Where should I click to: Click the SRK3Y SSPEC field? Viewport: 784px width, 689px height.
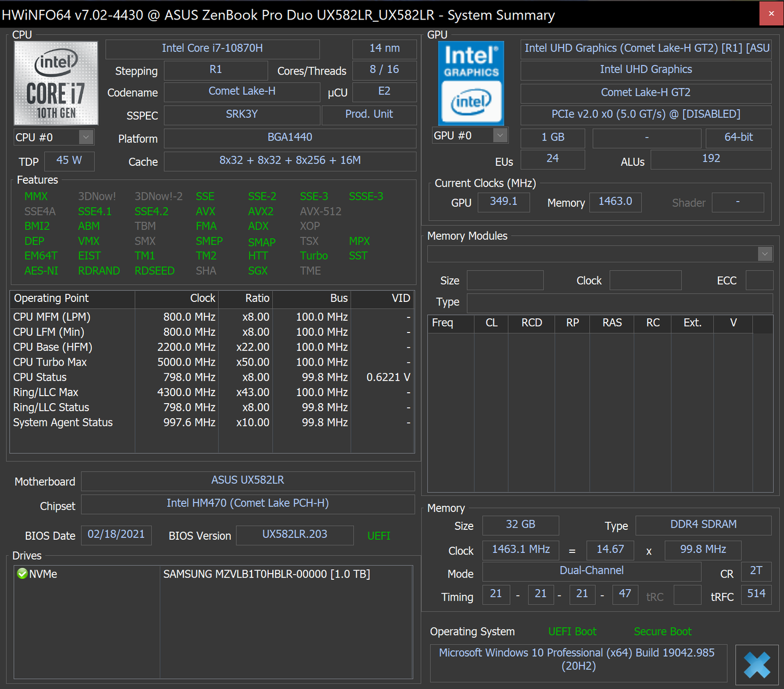point(242,115)
